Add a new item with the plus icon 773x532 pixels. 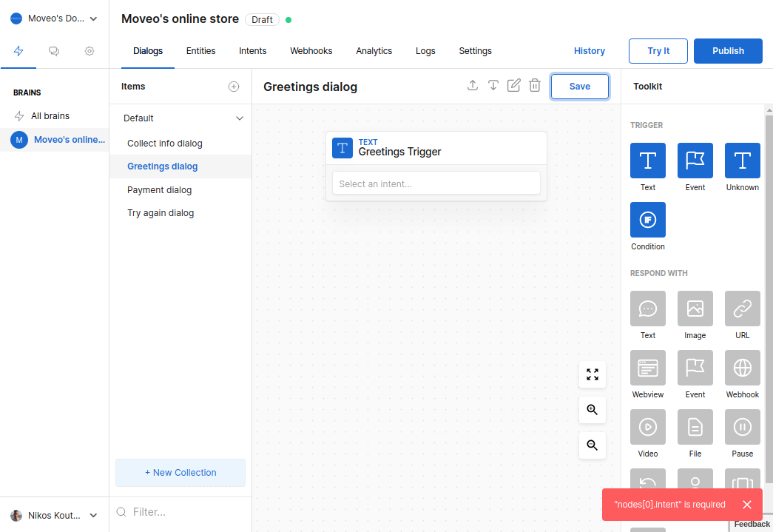click(234, 87)
